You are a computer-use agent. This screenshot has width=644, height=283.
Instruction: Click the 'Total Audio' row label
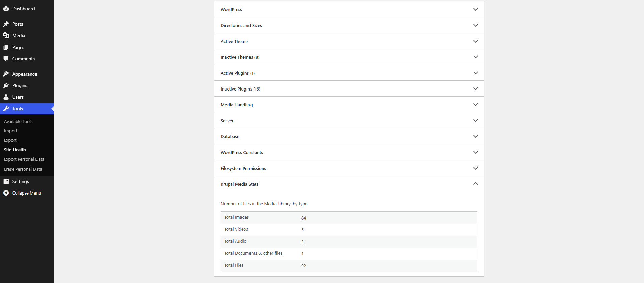(x=235, y=241)
